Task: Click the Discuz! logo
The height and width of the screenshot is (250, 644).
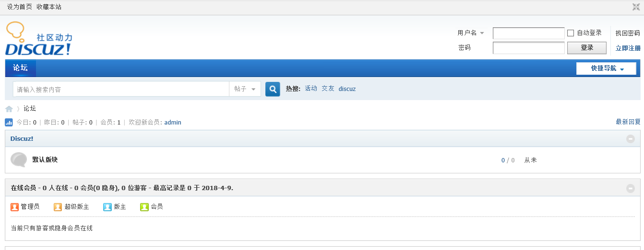Action: coord(39,39)
